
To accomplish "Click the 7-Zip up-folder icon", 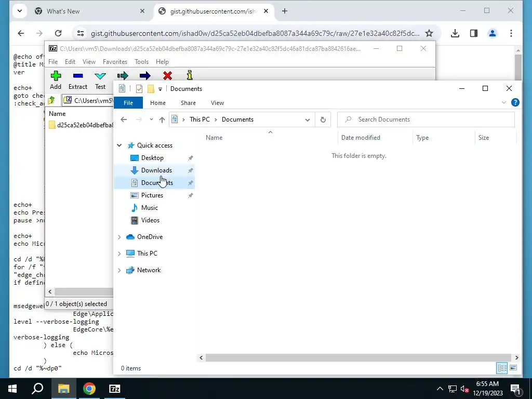I will tap(51, 100).
